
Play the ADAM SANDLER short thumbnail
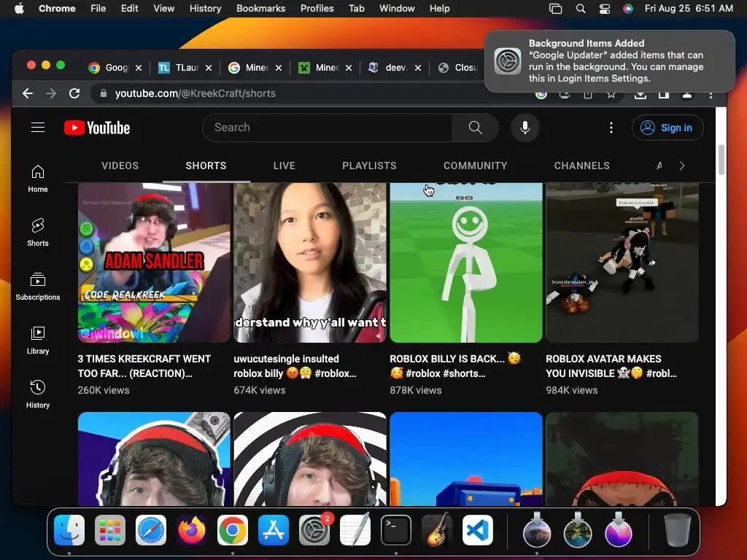click(154, 262)
